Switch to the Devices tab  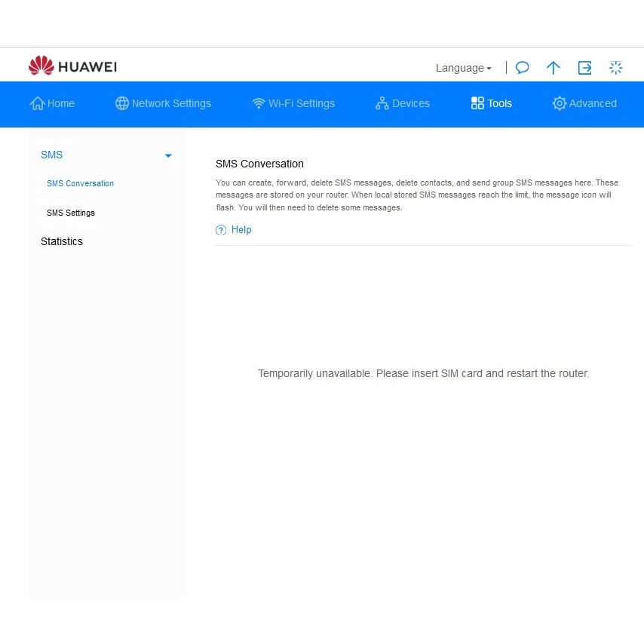click(x=403, y=103)
